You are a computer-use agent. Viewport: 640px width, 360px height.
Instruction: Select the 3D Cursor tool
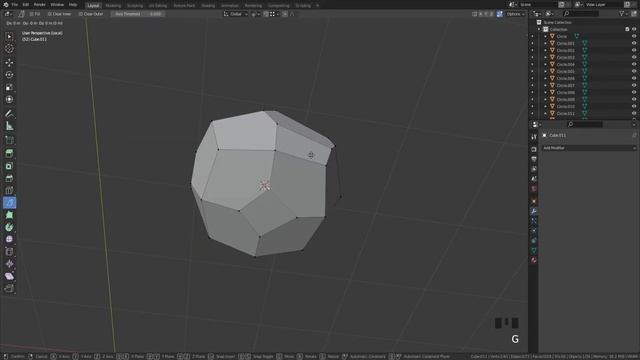coord(9,49)
